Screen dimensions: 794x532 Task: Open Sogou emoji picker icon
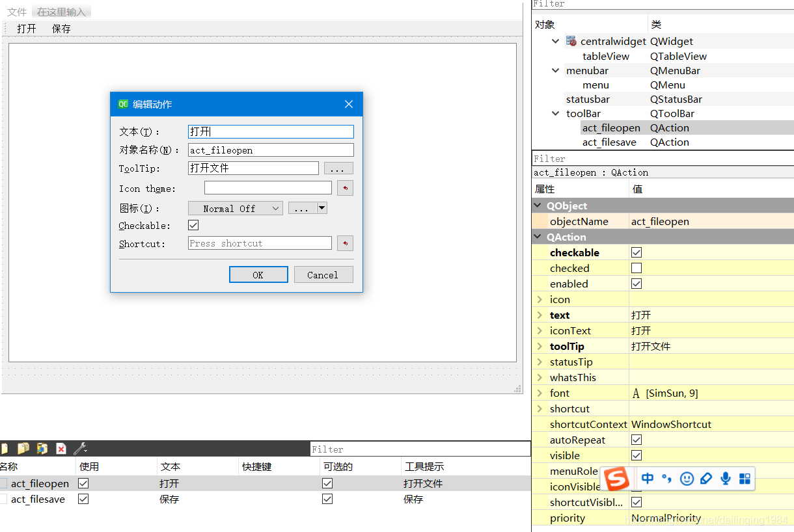click(687, 479)
